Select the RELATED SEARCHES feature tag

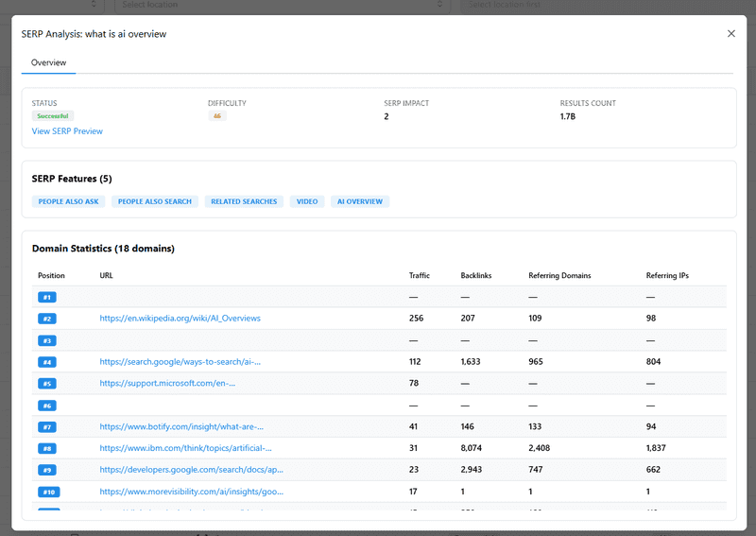244,201
